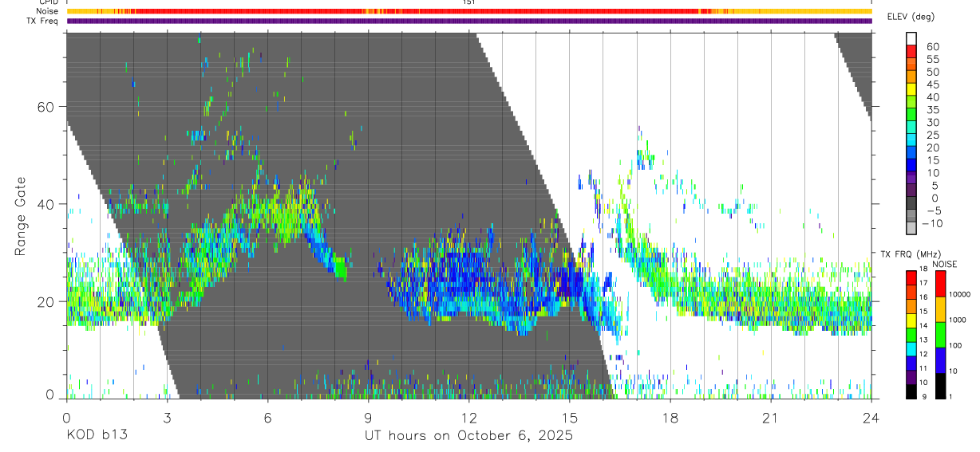This screenshot has height=452, width=980.
Task: Click the '35' tick label on ELEV colorbar
Action: coord(932,109)
